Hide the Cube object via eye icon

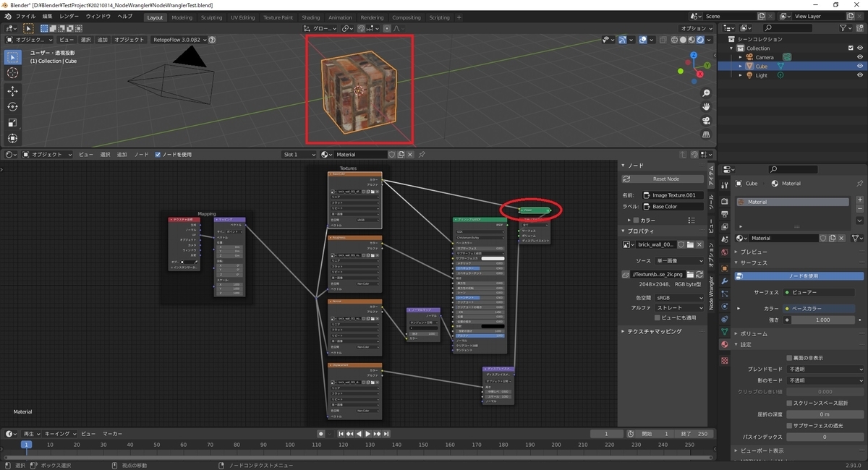(860, 66)
